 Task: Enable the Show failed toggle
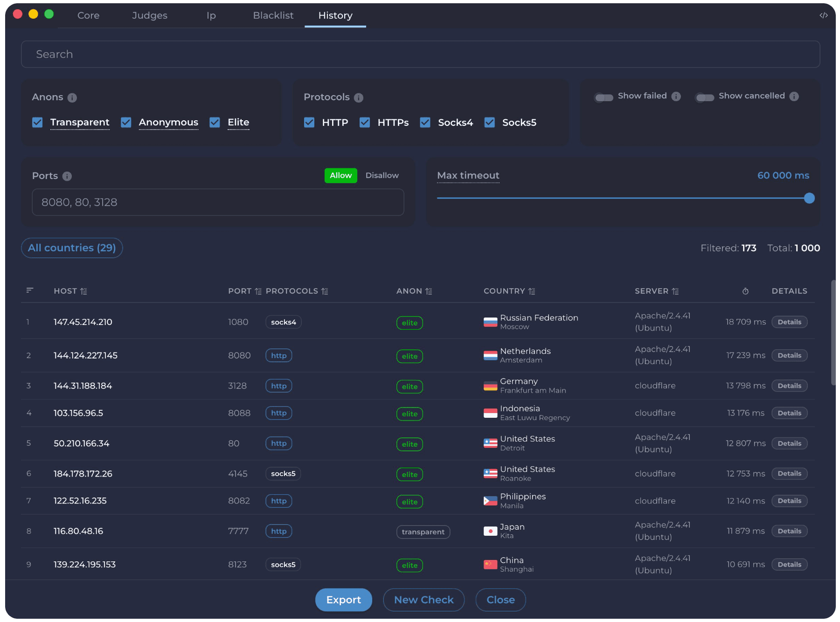pos(604,97)
